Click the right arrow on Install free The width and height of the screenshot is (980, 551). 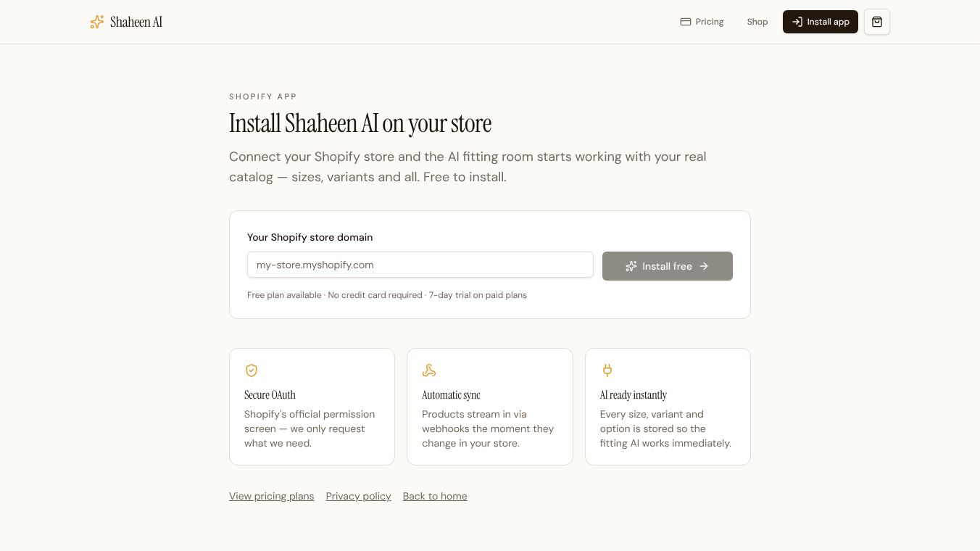(704, 266)
